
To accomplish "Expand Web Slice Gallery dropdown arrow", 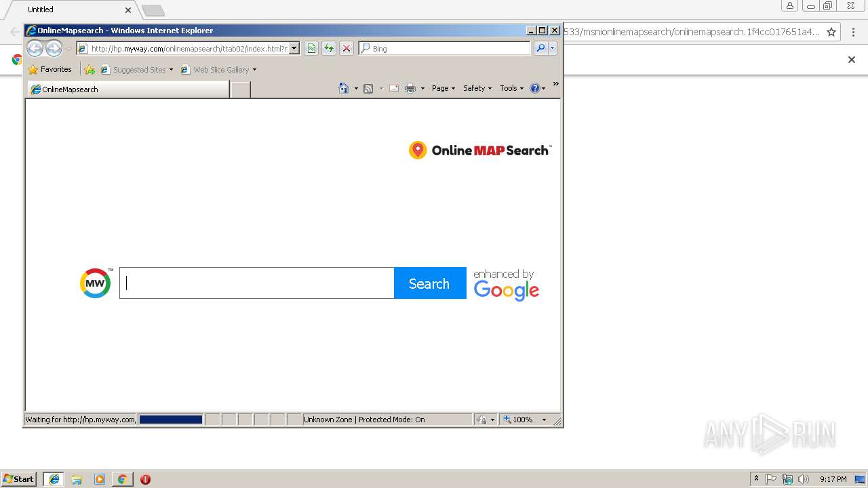I will coord(254,70).
